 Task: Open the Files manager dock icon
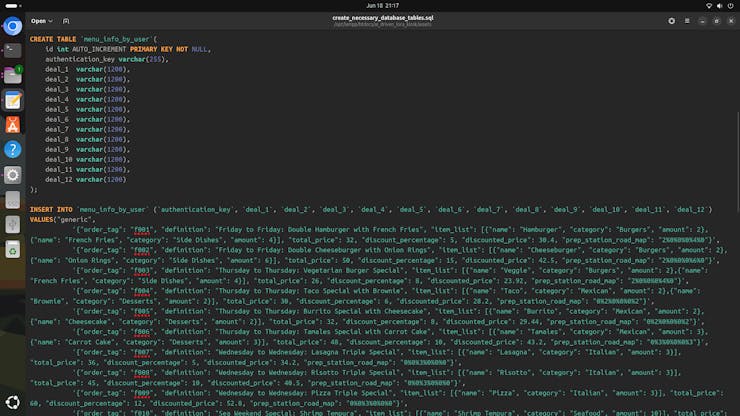pos(13,75)
